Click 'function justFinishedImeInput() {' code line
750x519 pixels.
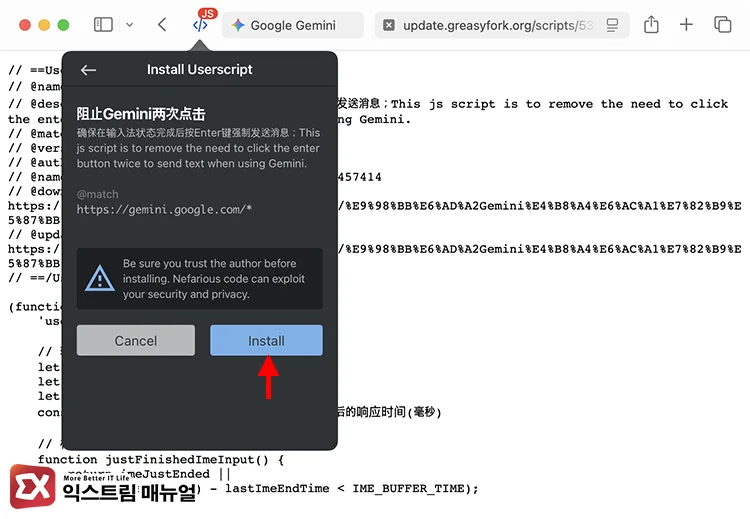(x=161, y=460)
